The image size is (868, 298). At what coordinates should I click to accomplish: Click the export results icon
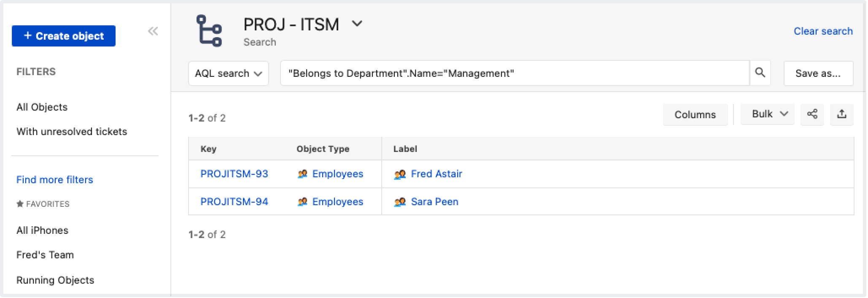(841, 114)
